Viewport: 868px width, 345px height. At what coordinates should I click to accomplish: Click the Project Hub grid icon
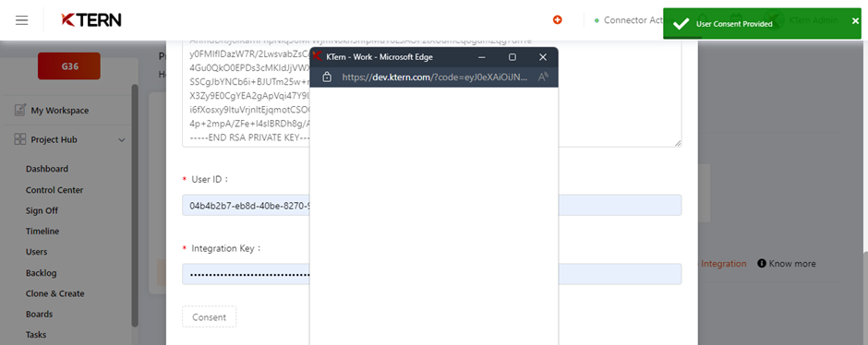[20, 139]
